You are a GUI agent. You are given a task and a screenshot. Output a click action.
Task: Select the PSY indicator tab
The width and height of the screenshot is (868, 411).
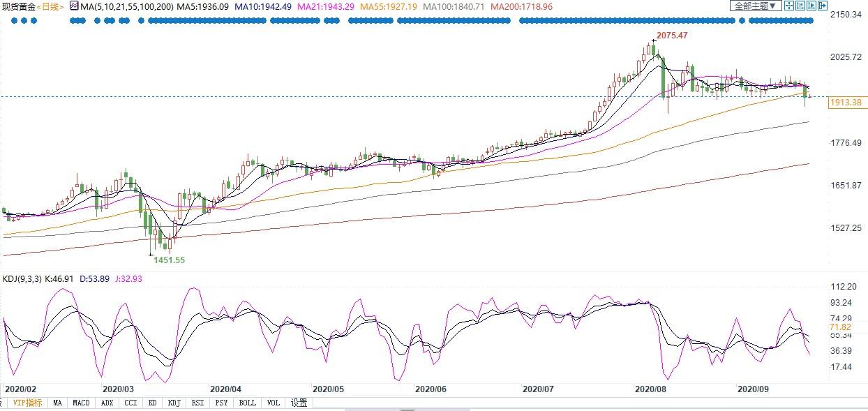222,403
